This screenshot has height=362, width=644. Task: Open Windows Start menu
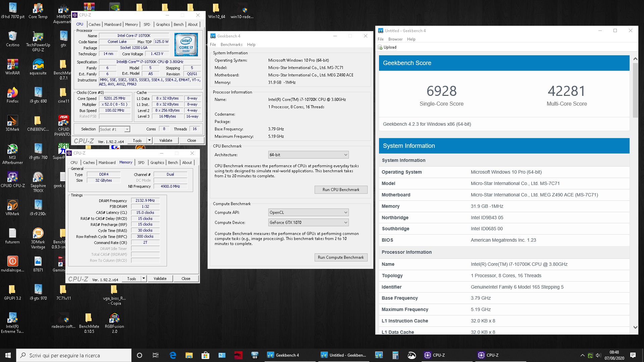coord(8,355)
